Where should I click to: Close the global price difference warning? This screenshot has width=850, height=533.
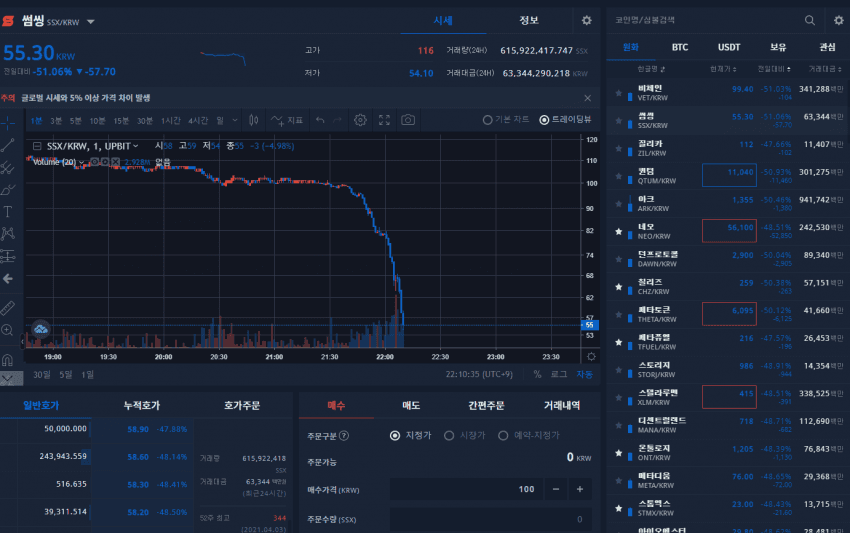tap(588, 98)
